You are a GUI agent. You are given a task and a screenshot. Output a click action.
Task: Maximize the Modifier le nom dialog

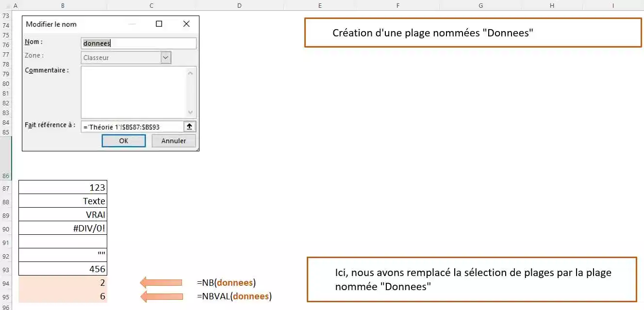tap(159, 24)
